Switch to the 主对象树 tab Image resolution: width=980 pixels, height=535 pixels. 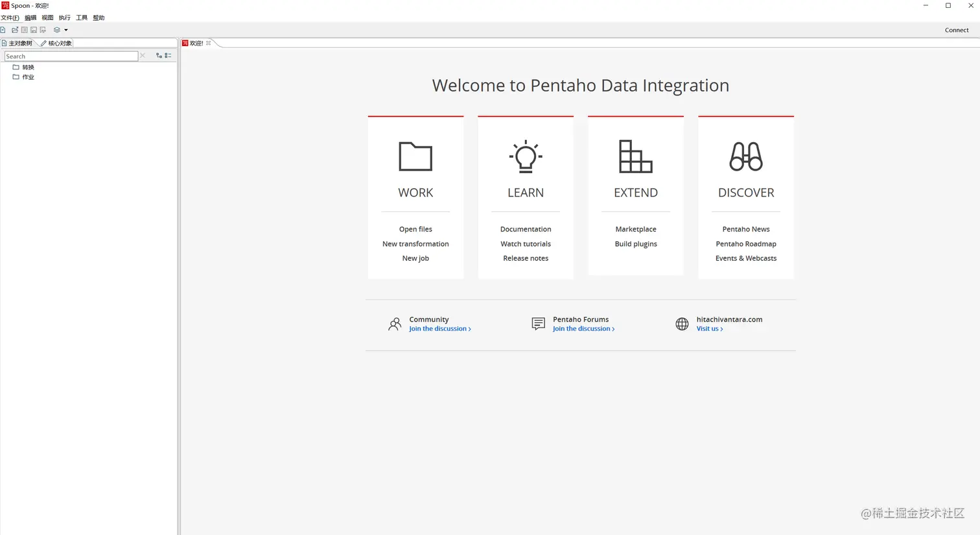click(x=17, y=43)
